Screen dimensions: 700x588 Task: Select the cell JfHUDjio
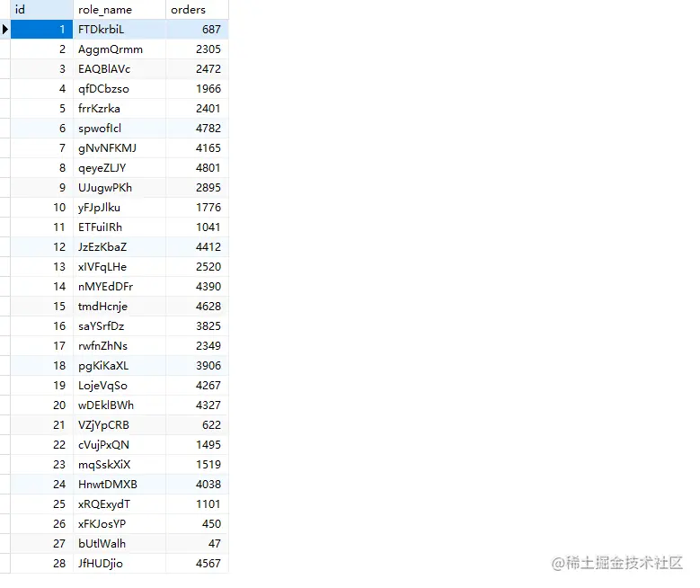click(x=120, y=564)
